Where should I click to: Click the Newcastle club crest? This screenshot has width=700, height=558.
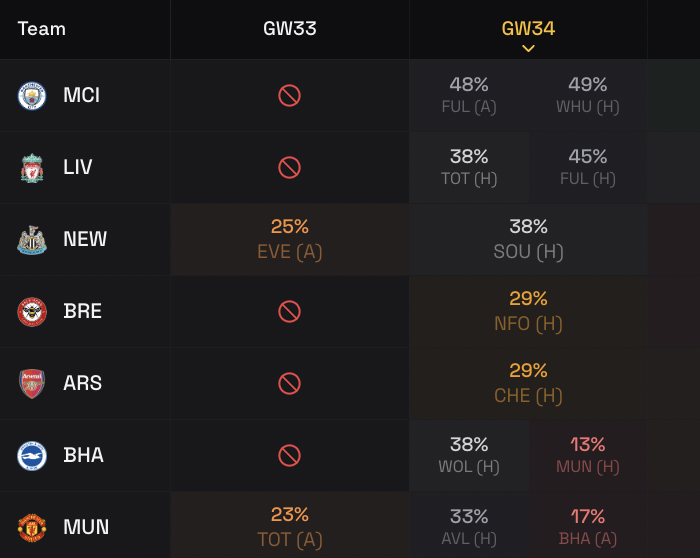(x=32, y=240)
